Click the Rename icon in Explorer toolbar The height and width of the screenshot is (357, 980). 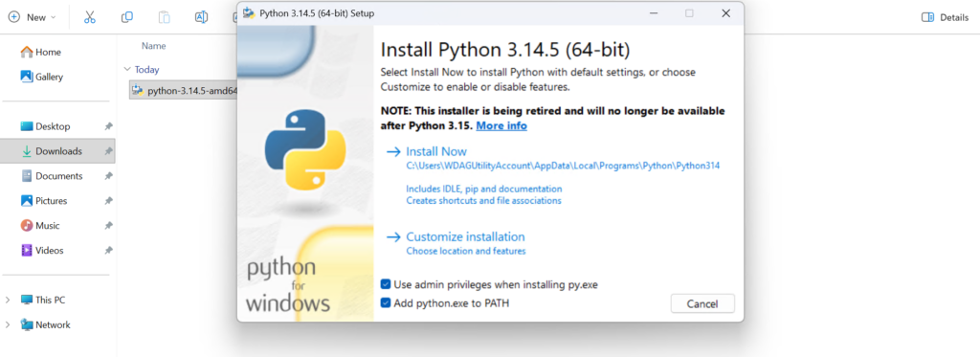click(x=201, y=17)
